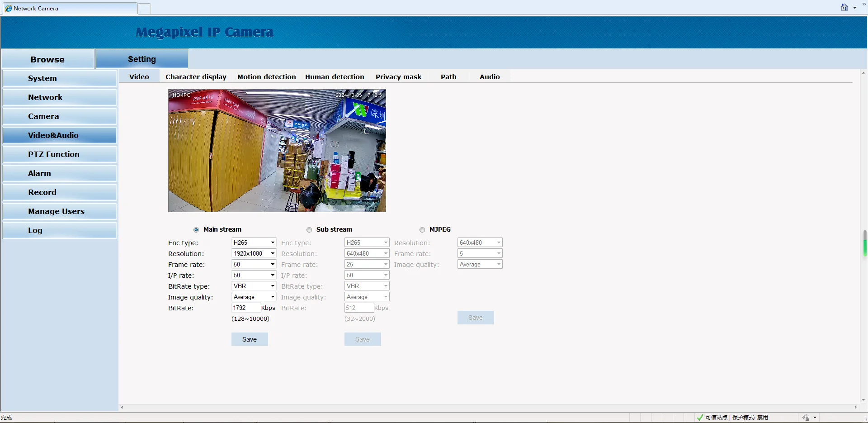The image size is (868, 423).
Task: Click the browser home icon
Action: [x=844, y=7]
